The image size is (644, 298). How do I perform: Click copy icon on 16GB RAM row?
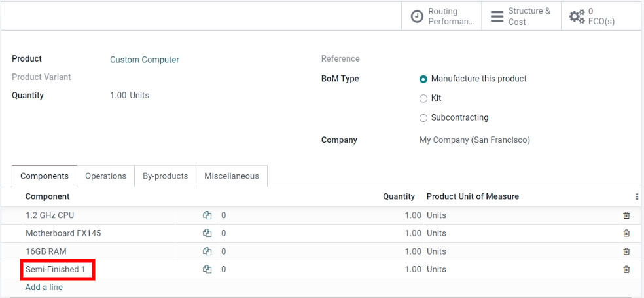point(207,251)
